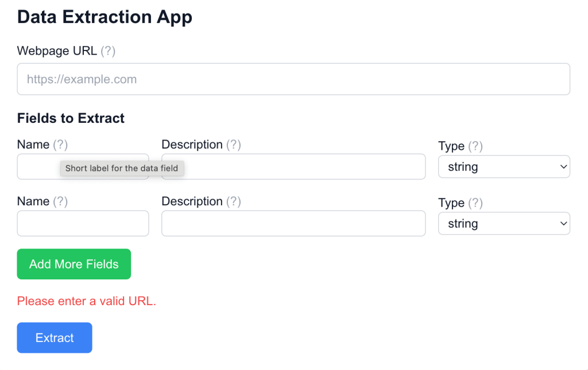Click the Type help icon in first field row
This screenshot has height=370, width=588.
coord(475,146)
